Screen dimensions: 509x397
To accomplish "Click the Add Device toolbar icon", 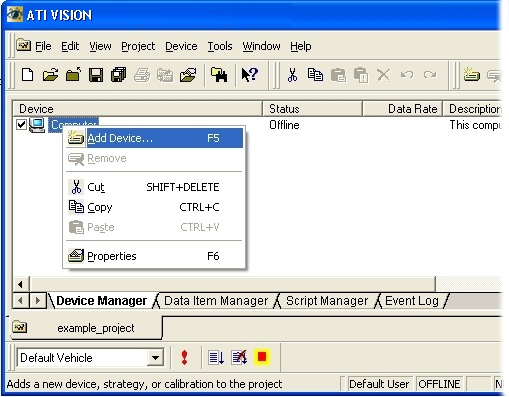I will coord(472,74).
